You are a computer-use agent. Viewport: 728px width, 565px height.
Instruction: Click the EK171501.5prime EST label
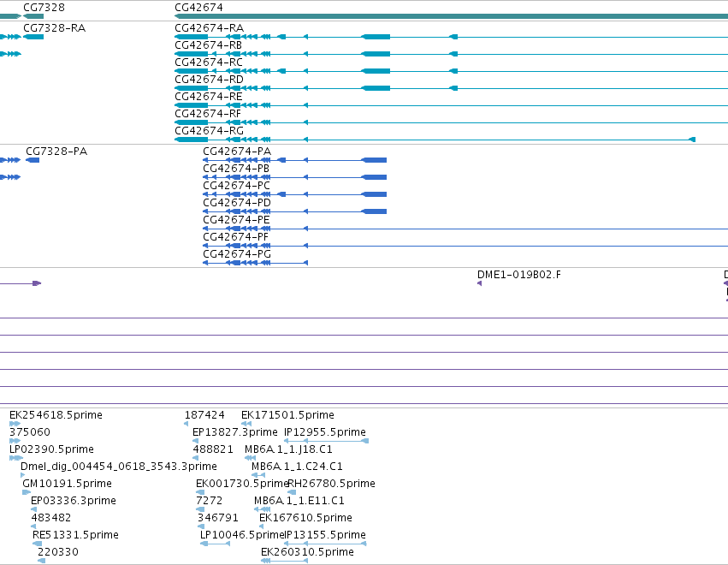[x=287, y=415]
